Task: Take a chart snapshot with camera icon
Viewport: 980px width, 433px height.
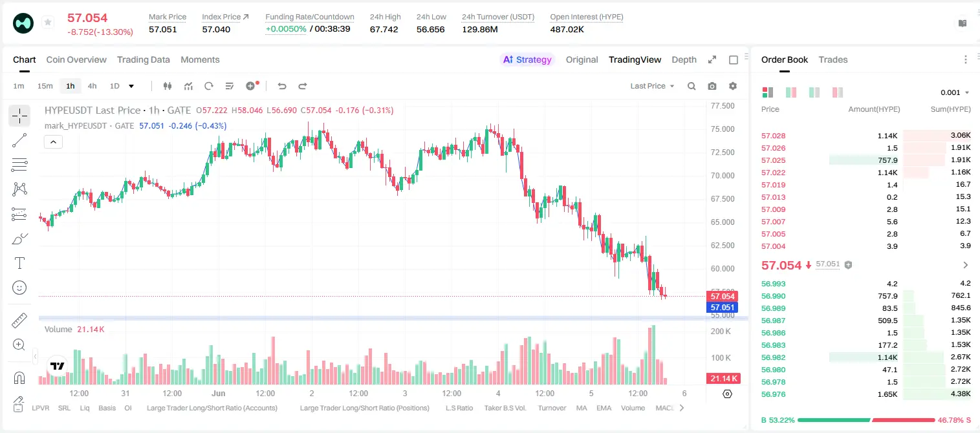Action: click(712, 86)
